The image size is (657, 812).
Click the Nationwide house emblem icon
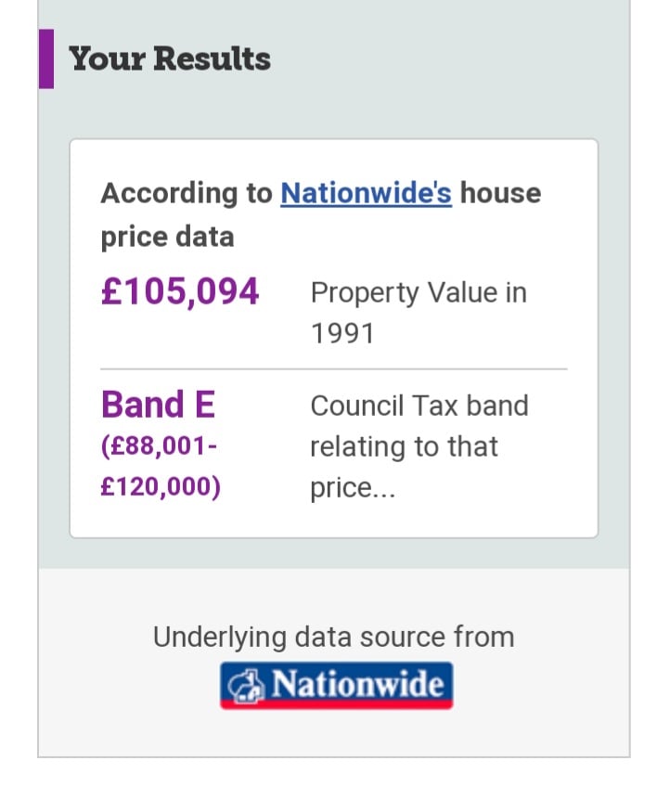click(x=244, y=684)
